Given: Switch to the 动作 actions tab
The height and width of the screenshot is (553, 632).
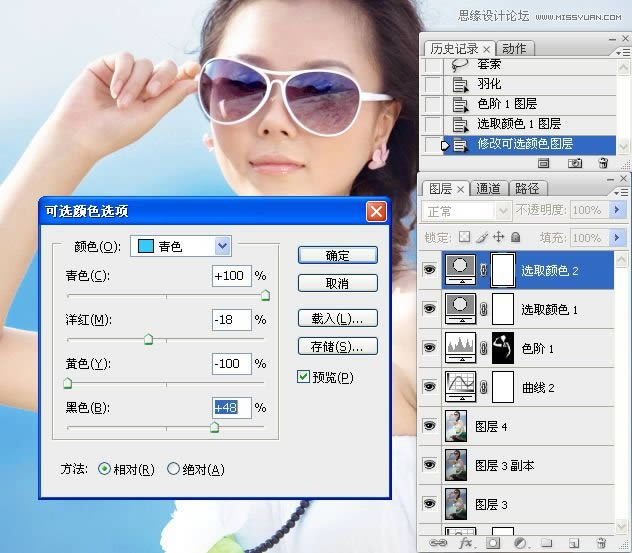Looking at the screenshot, I should pyautogui.click(x=514, y=48).
